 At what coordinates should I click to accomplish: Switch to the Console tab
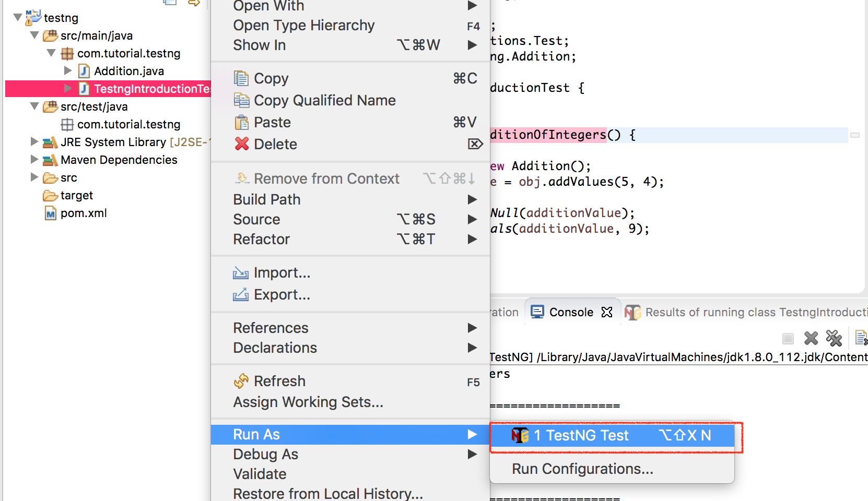click(x=573, y=312)
